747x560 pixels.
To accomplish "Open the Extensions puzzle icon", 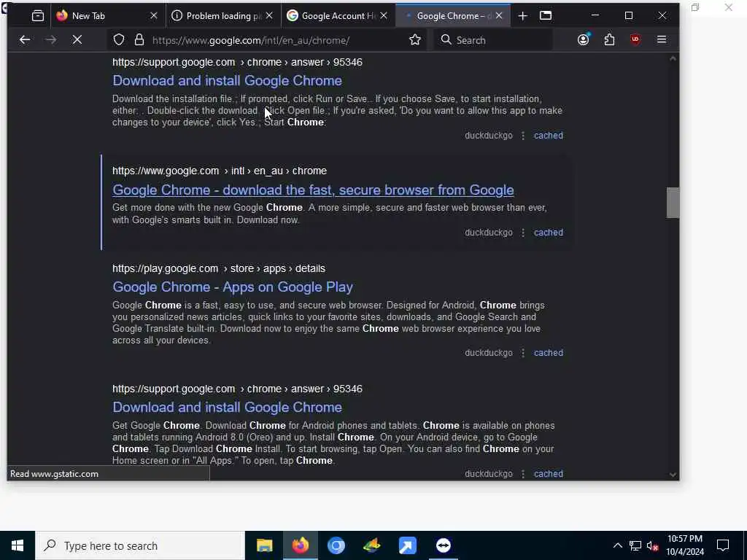I will [x=609, y=40].
